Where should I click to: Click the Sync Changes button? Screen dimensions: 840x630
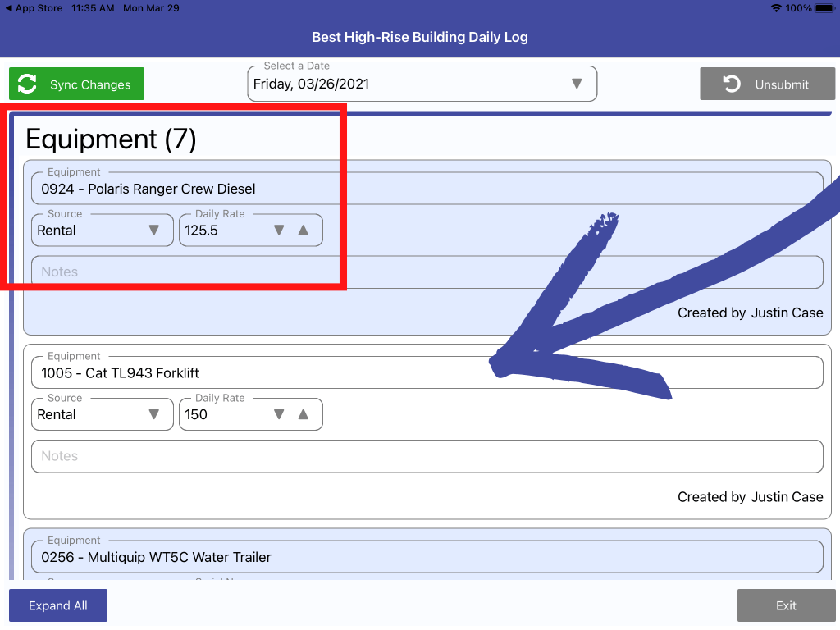[x=76, y=84]
